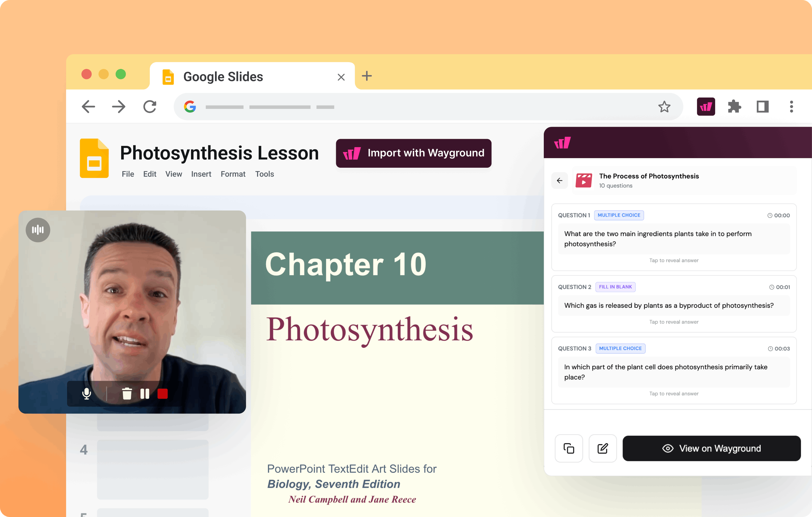Click The Process of Photosynthesis title
The width and height of the screenshot is (812, 517).
click(649, 176)
